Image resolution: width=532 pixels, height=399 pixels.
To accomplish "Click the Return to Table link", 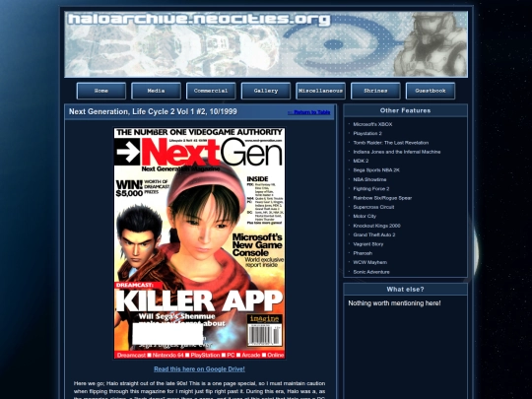I will coord(308,112).
